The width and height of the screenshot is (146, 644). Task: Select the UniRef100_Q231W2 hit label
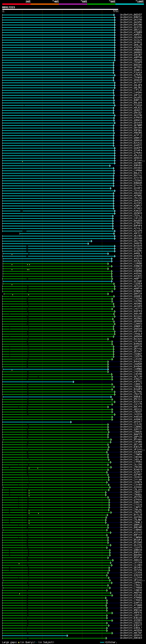point(131,281)
